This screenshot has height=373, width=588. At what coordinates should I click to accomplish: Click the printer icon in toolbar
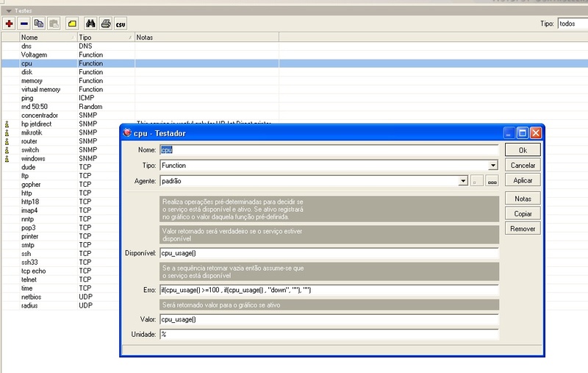coord(106,24)
